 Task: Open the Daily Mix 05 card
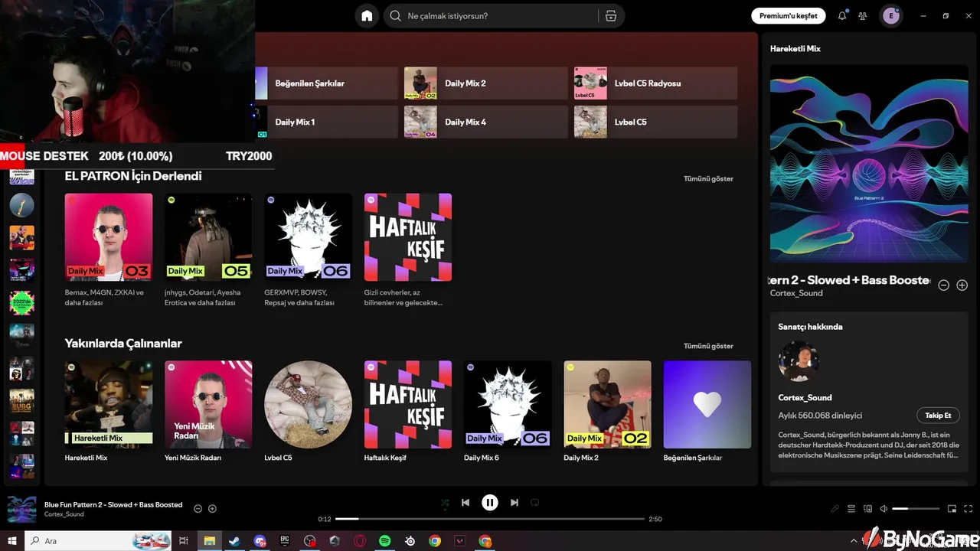(208, 250)
